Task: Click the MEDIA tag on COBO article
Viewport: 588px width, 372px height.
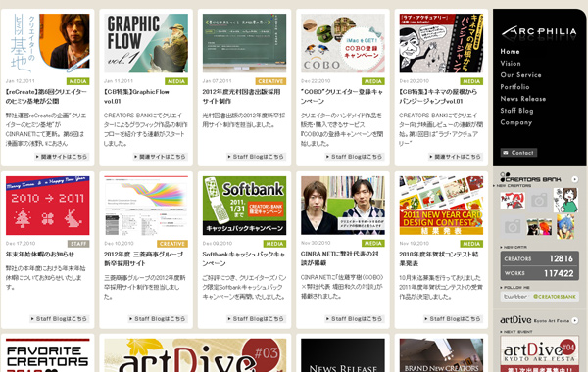Action: (372, 81)
